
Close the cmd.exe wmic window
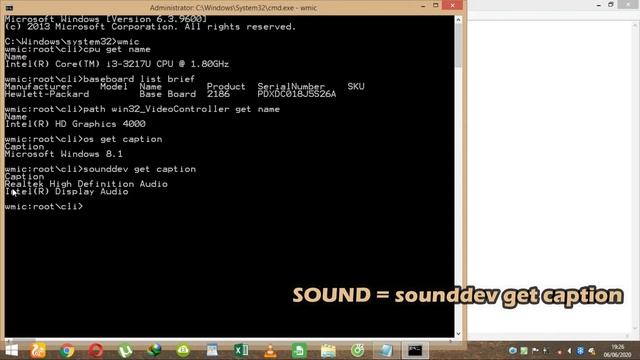point(452,6)
